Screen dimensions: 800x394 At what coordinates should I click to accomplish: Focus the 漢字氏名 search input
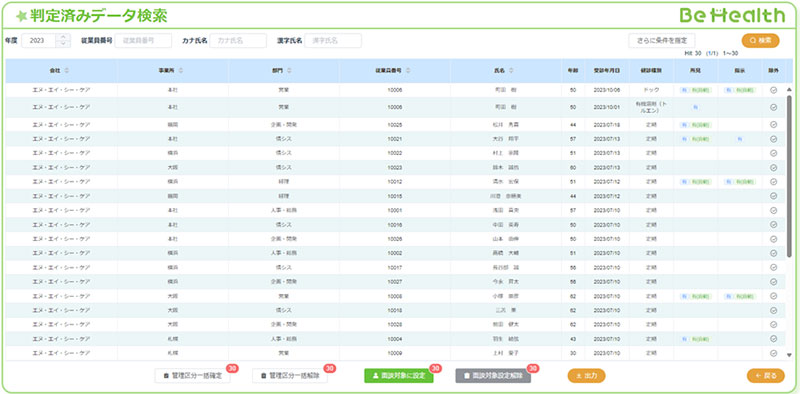click(333, 41)
